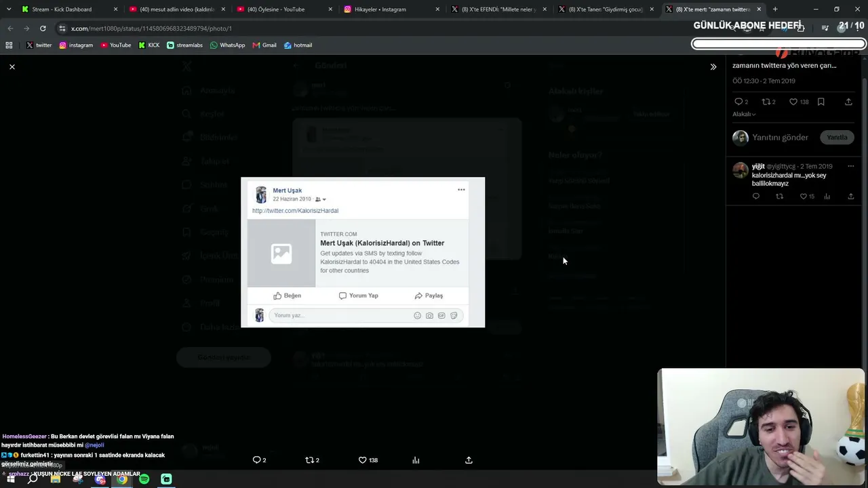The width and height of the screenshot is (868, 488).
Task: Open the hotmail bookmark
Action: tap(298, 45)
